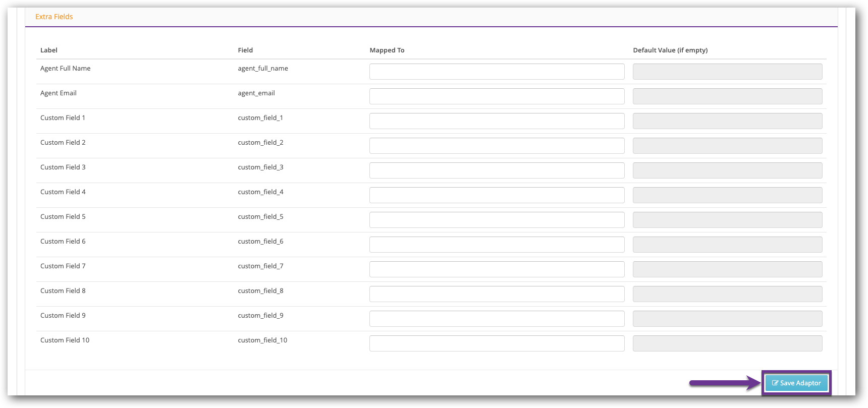This screenshot has width=868, height=408.
Task: Click the custom_field_3 field name
Action: [260, 167]
